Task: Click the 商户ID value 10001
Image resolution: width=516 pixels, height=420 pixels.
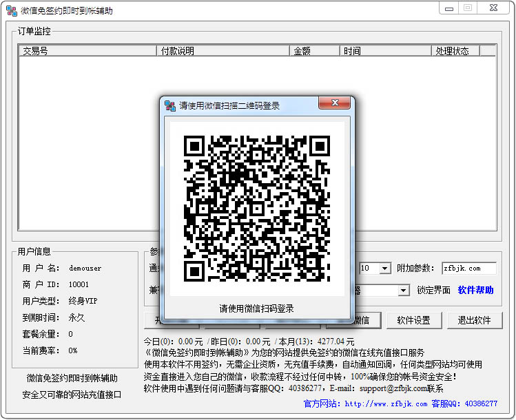Action: [79, 284]
